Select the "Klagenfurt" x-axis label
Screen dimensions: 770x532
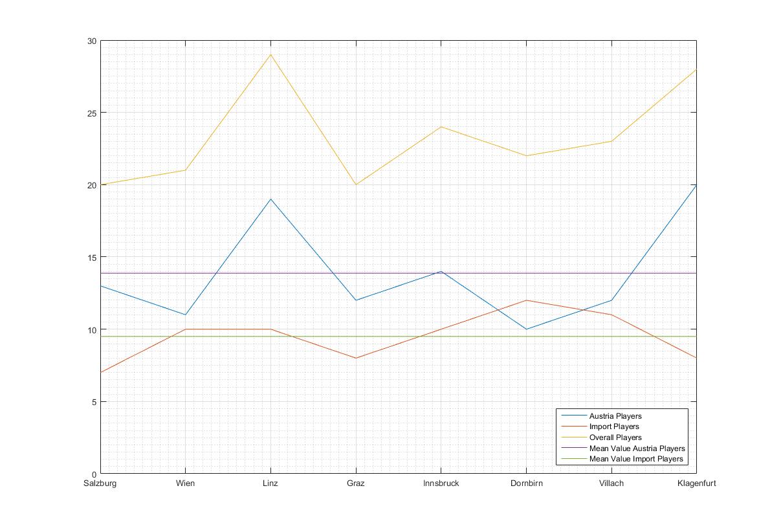click(696, 483)
